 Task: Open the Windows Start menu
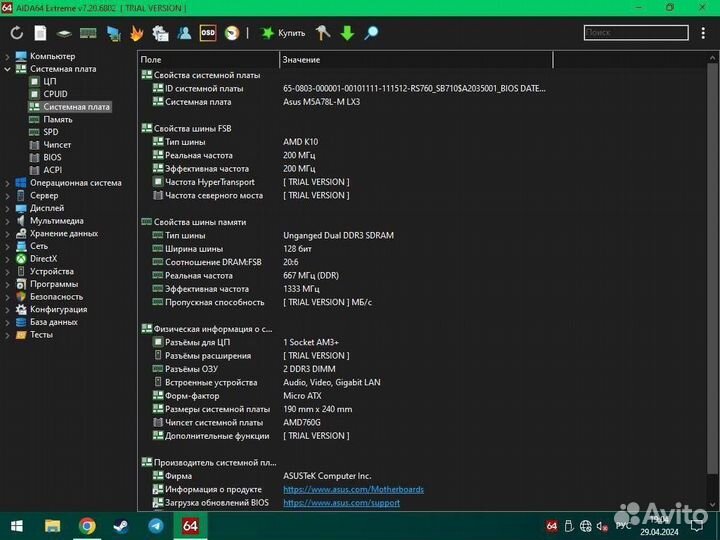click(x=17, y=526)
